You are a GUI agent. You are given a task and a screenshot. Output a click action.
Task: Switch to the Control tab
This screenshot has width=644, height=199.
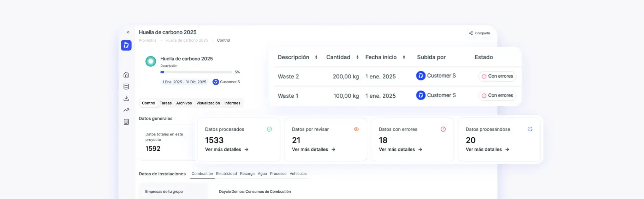pos(148,103)
